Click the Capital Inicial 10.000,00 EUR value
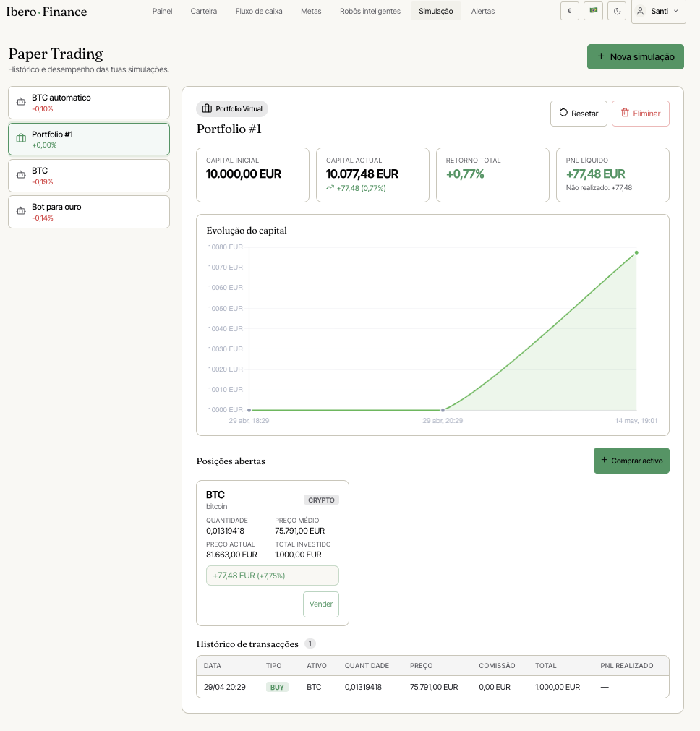The width and height of the screenshot is (700, 731). coord(244,174)
